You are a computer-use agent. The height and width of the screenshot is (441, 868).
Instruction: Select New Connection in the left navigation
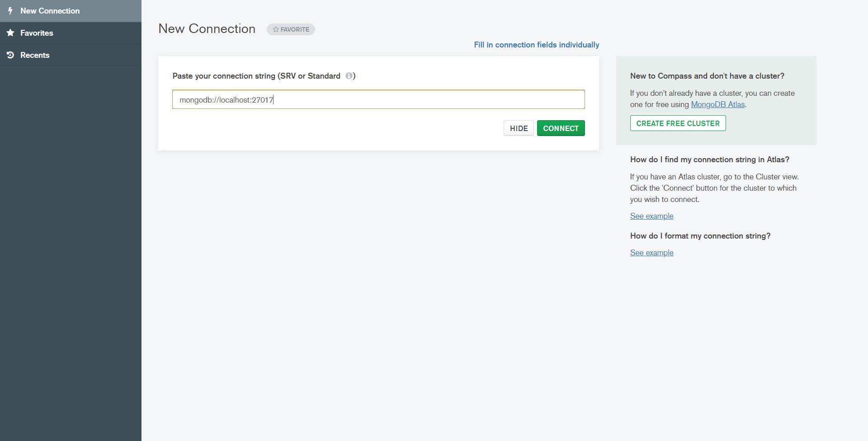[50, 11]
